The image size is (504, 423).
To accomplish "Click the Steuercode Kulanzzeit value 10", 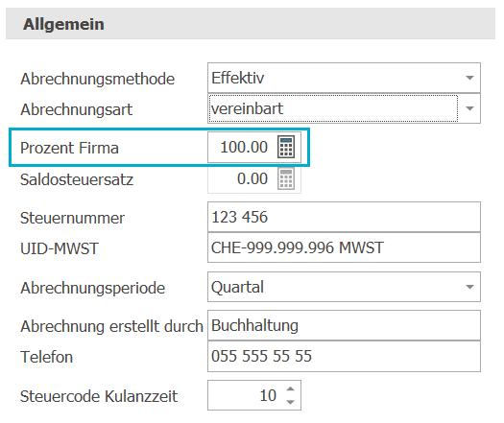I will 268,395.
